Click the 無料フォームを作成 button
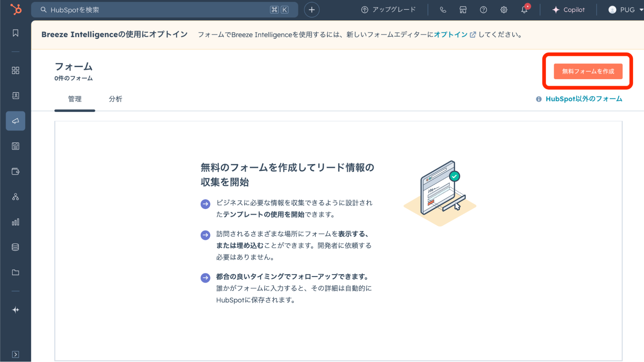 (588, 71)
